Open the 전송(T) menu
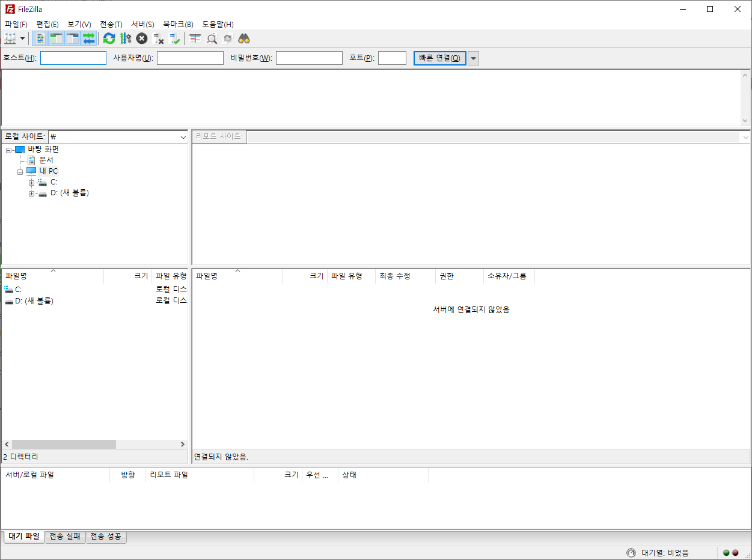Screen dimensions: 752x560 (x=111, y=24)
